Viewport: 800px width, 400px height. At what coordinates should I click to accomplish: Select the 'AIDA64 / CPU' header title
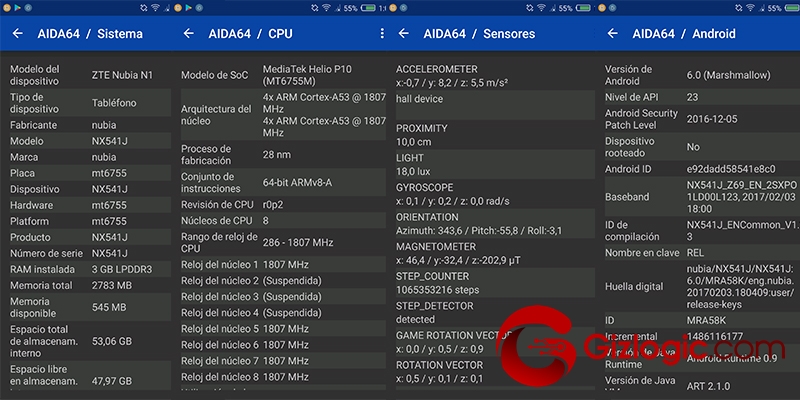pos(251,34)
